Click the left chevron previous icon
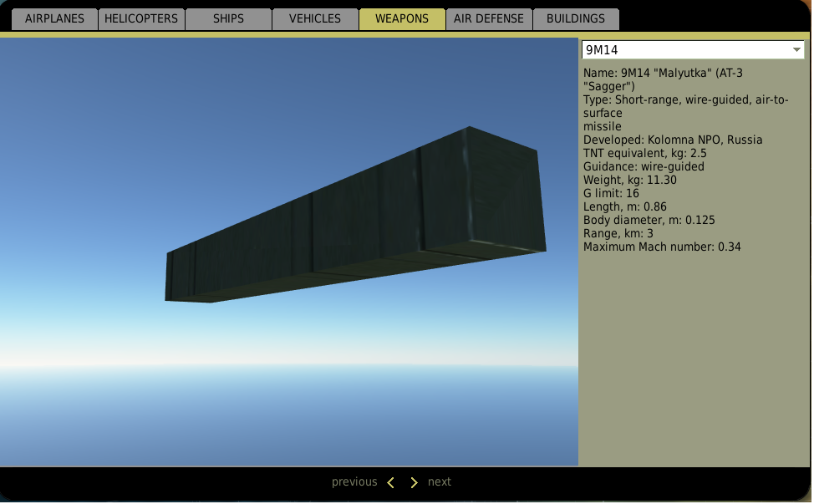 [391, 483]
